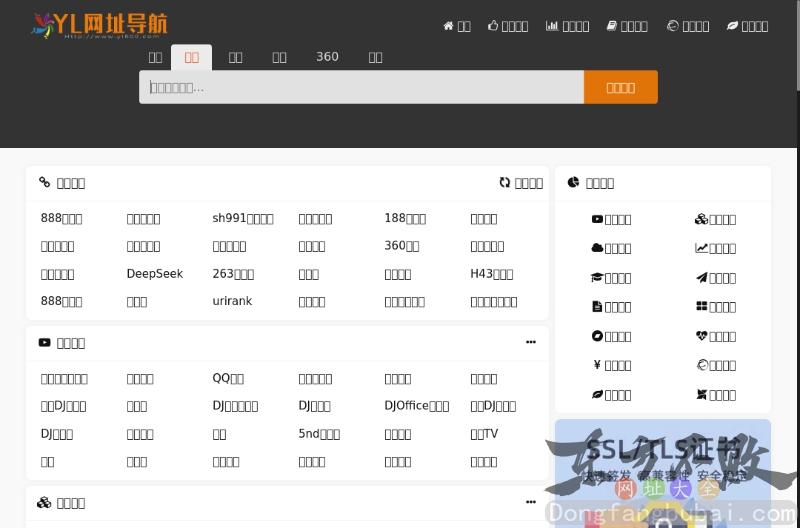Screen dimensions: 800x528
Task: Open the paper plane category in sidebar
Action: tap(715, 278)
